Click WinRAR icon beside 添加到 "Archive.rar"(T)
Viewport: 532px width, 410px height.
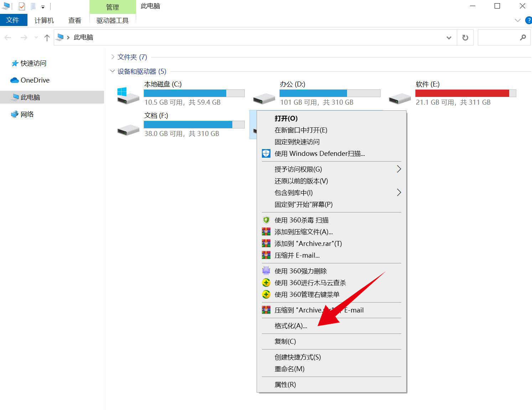tap(266, 243)
